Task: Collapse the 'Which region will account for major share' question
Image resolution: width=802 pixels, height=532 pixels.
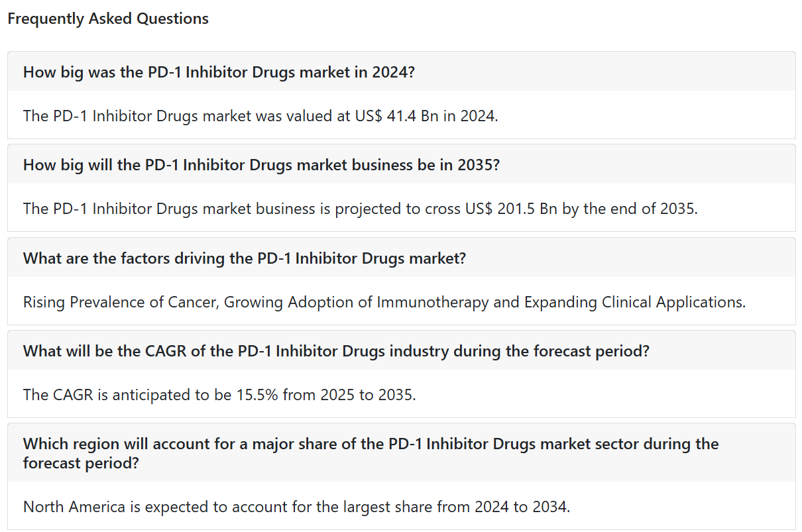Action: click(401, 452)
